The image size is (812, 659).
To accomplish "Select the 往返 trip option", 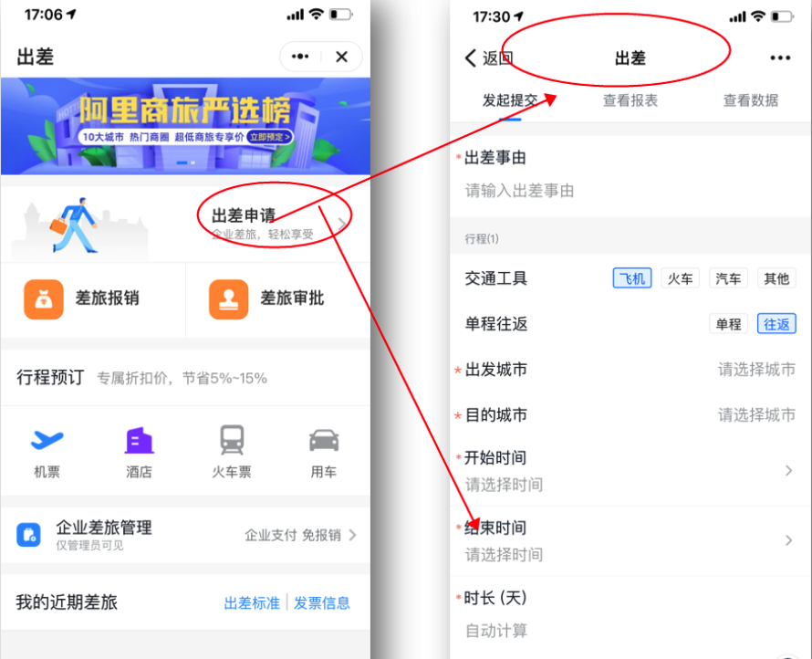I will 776,324.
